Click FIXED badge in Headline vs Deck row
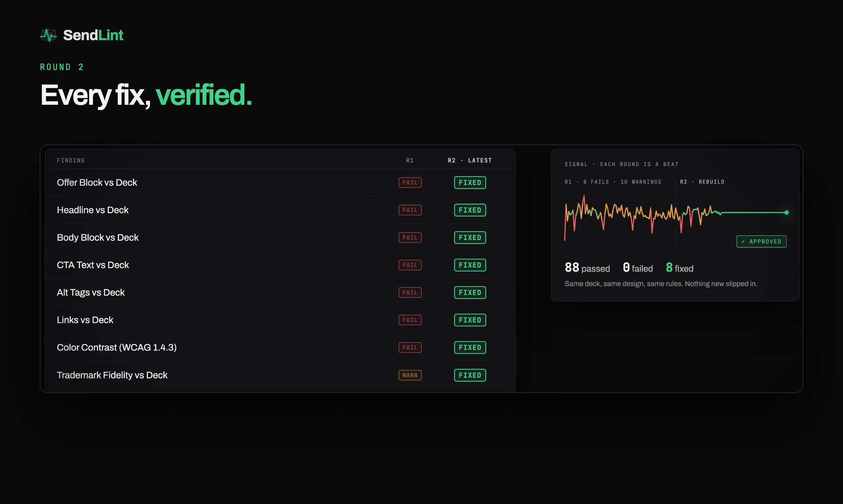The image size is (843, 504). [470, 210]
